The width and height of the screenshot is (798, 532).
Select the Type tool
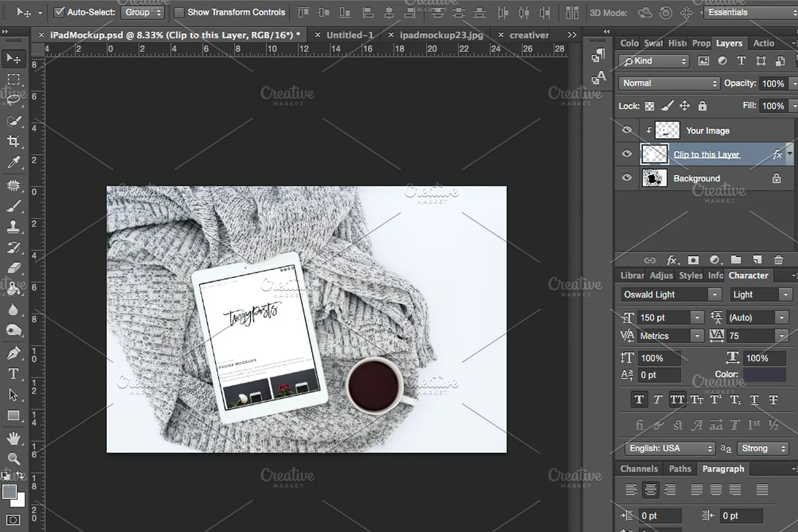click(14, 373)
